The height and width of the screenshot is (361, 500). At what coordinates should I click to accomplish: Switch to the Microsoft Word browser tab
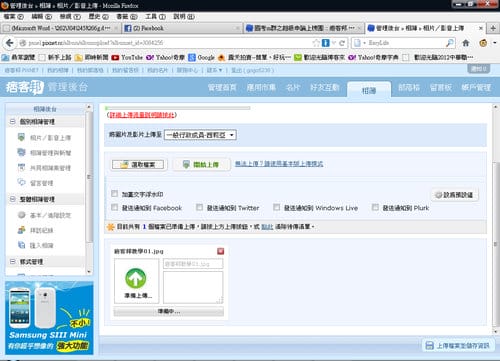[61, 28]
